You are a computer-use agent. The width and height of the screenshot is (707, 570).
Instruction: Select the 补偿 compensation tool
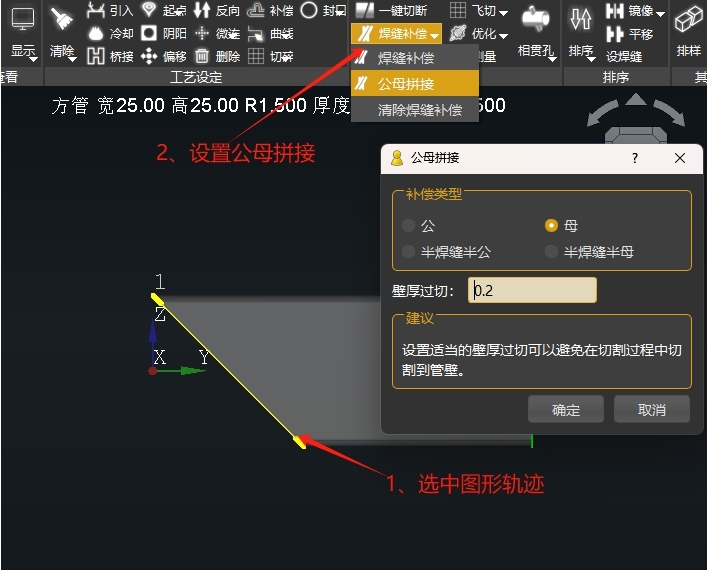(x=255, y=10)
